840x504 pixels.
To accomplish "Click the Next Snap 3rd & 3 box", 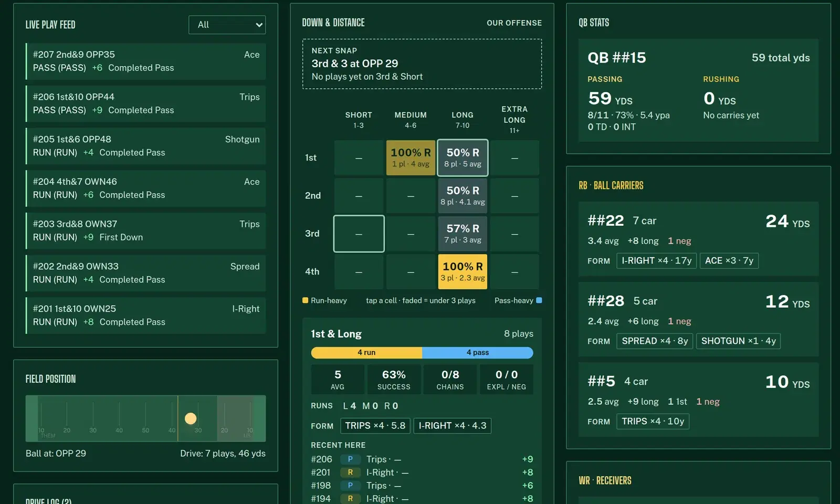I will coord(422,64).
